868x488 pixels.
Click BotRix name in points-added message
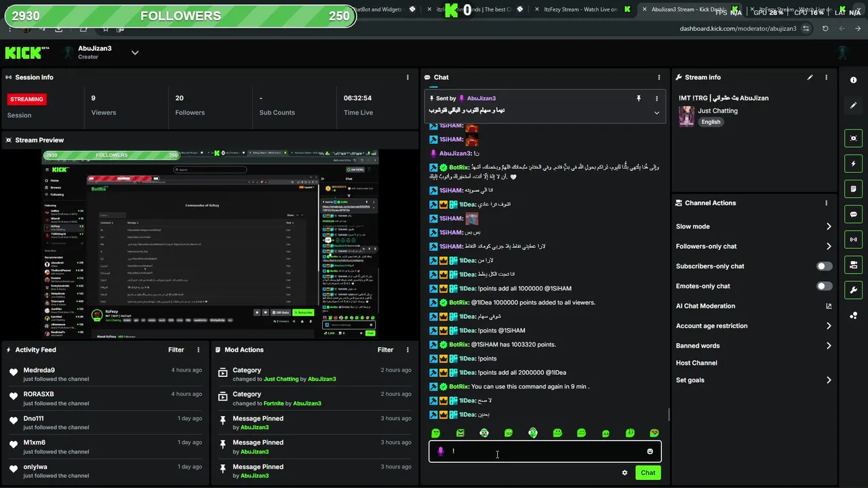coord(459,303)
